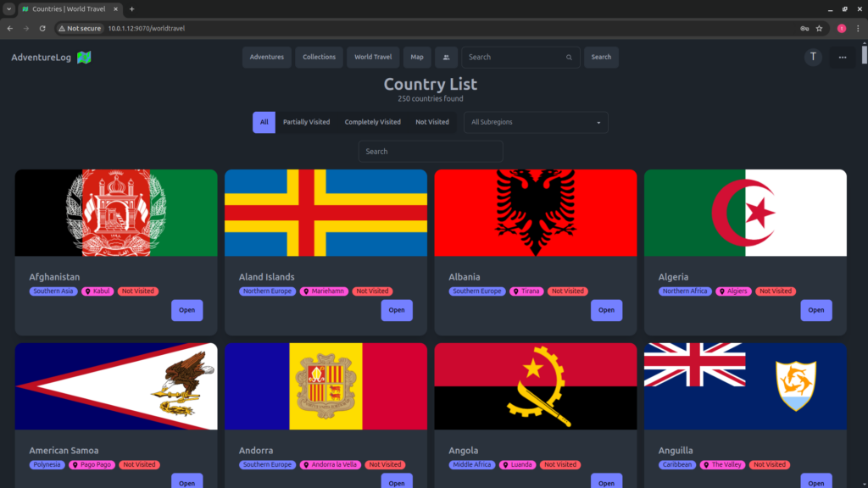
Task: Reload the page with the refresh icon
Action: coord(42,28)
